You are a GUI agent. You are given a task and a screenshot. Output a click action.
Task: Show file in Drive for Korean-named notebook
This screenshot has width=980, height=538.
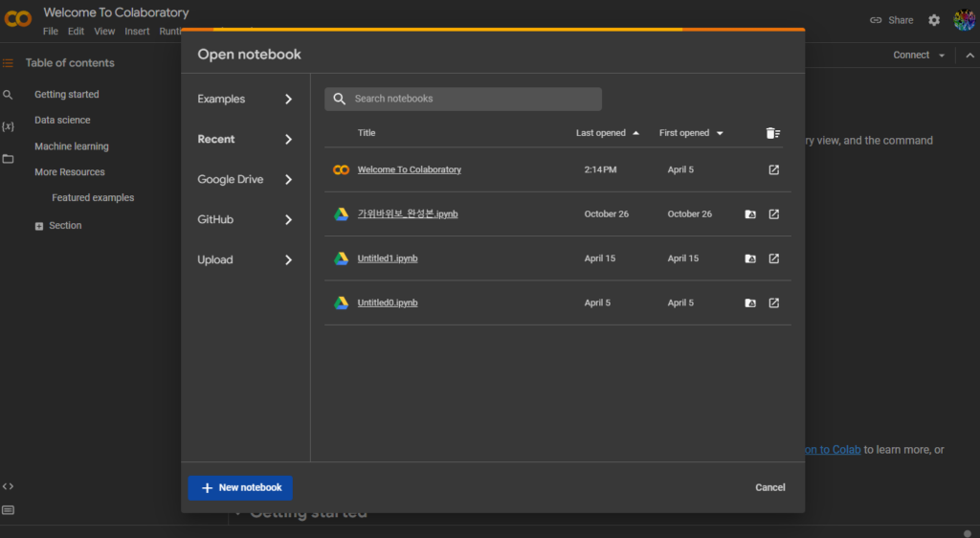(750, 214)
